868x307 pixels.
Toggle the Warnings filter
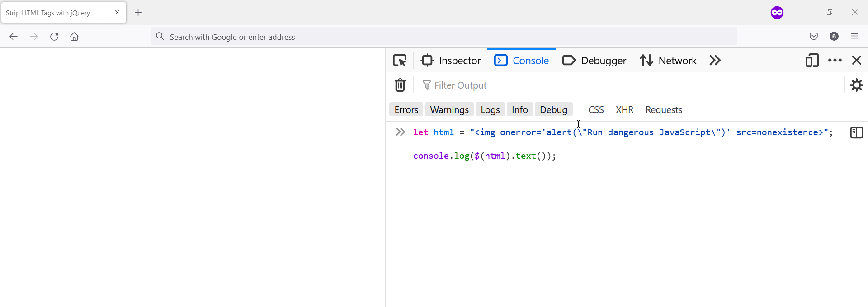click(x=449, y=109)
